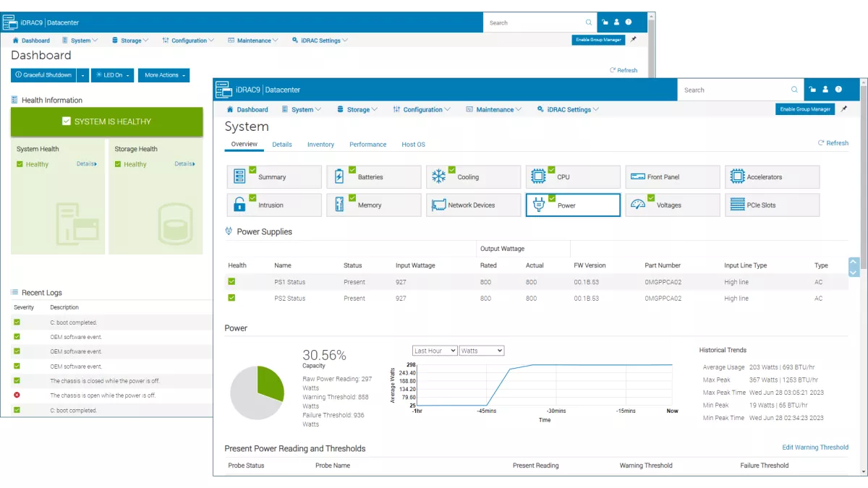Expand the Maintenance menu in System window

[x=494, y=110]
